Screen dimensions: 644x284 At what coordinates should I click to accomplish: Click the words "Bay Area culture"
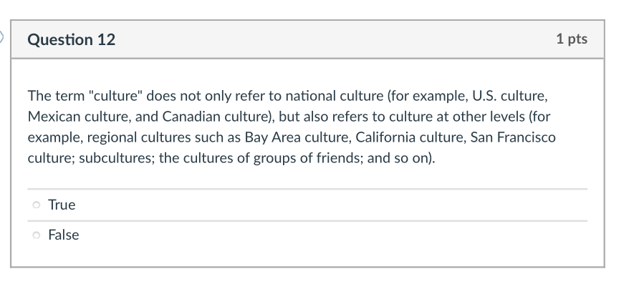tap(298, 137)
